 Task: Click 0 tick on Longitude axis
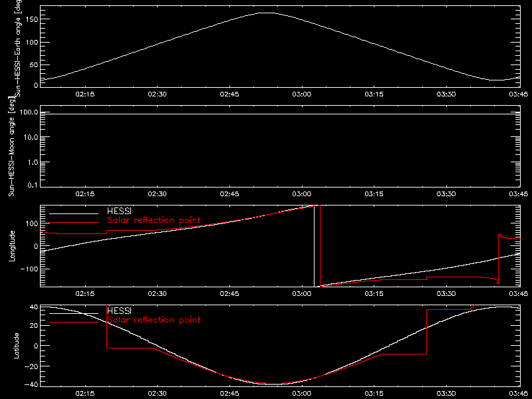click(x=36, y=246)
